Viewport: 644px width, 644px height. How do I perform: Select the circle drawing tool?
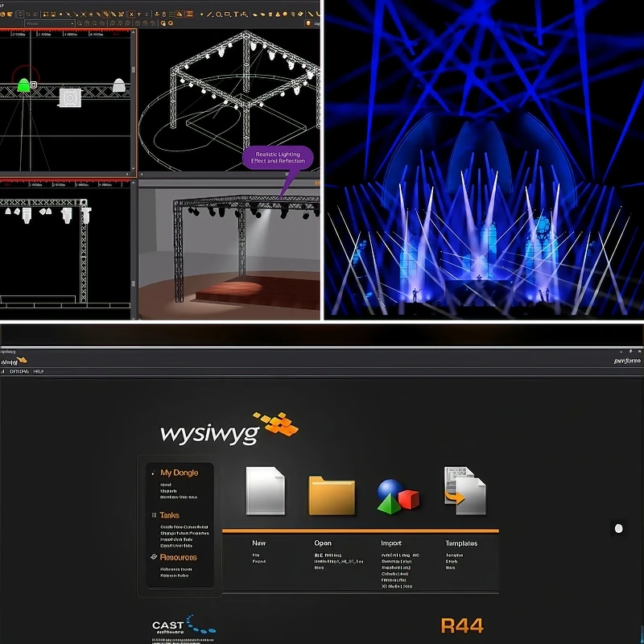pos(218,14)
